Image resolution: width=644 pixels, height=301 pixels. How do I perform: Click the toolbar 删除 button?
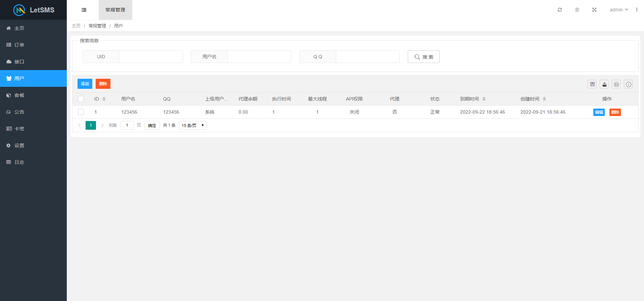tap(103, 84)
